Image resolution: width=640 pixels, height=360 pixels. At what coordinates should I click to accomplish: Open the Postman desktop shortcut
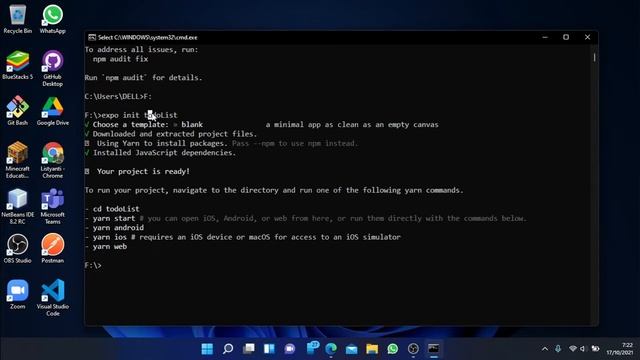tap(53, 249)
